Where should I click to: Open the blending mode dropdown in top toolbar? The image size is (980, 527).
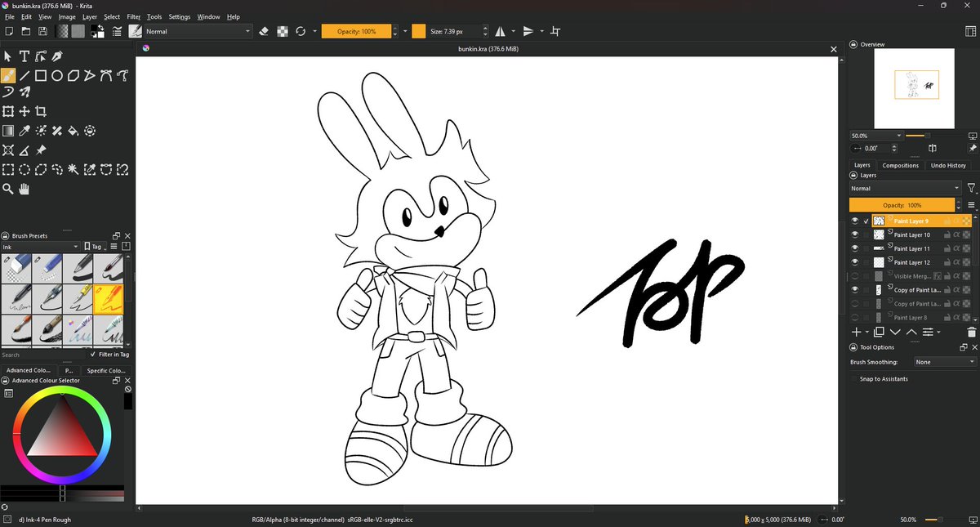coord(198,31)
